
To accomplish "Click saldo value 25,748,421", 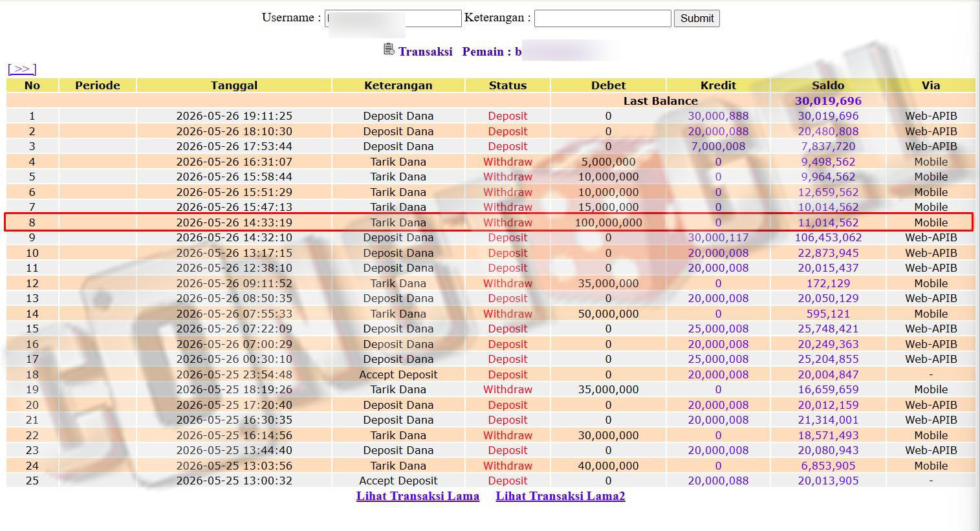I will 828,329.
